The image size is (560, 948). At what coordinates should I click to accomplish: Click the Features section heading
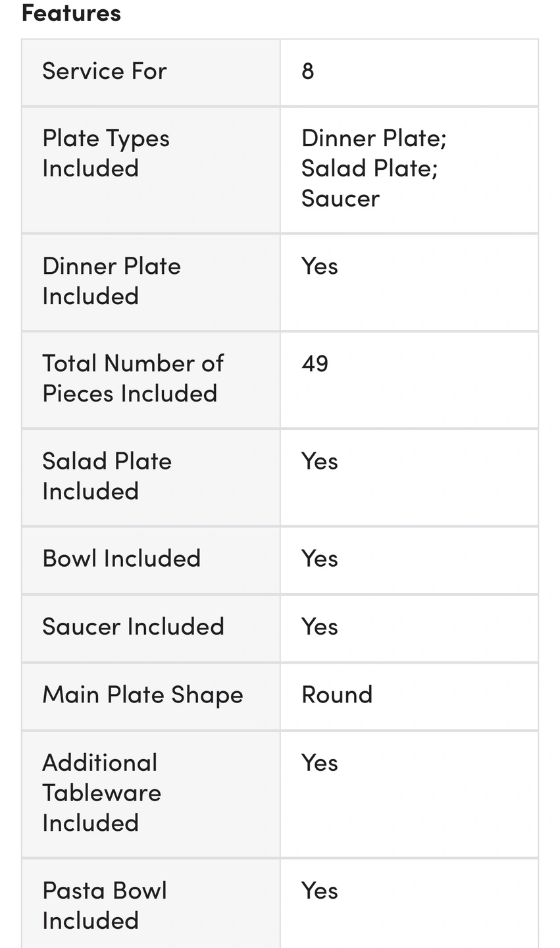71,13
